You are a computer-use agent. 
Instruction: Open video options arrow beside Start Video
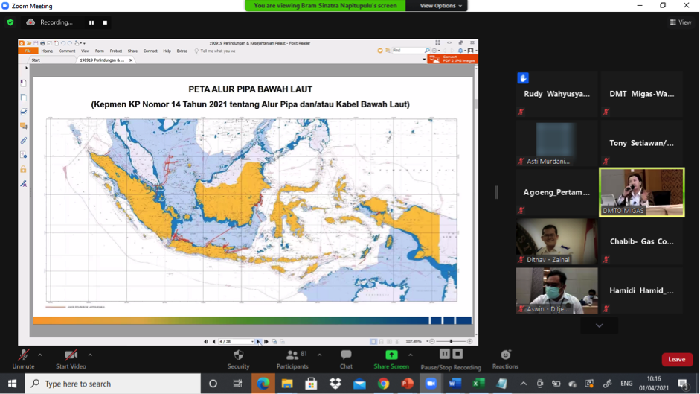[90, 355]
